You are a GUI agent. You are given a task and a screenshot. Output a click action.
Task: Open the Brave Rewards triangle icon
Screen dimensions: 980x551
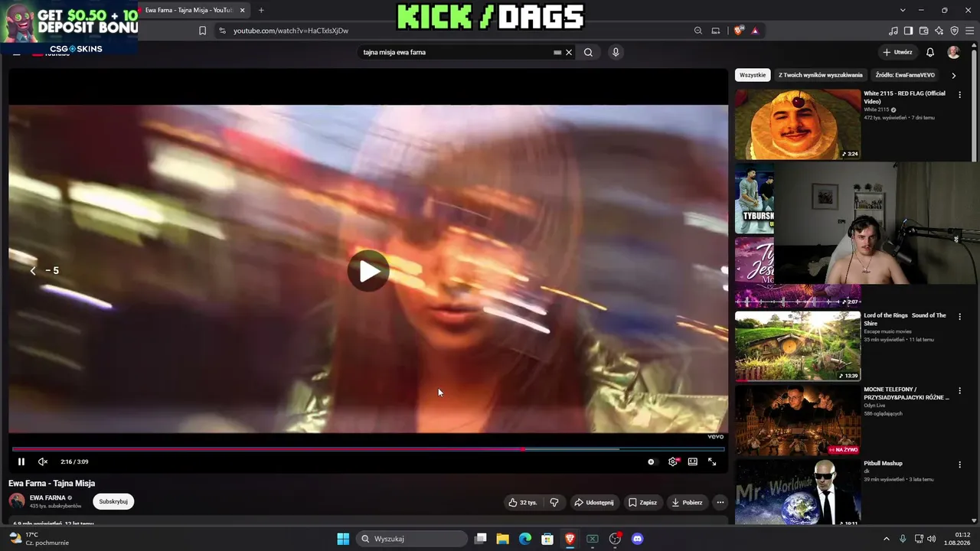point(755,31)
